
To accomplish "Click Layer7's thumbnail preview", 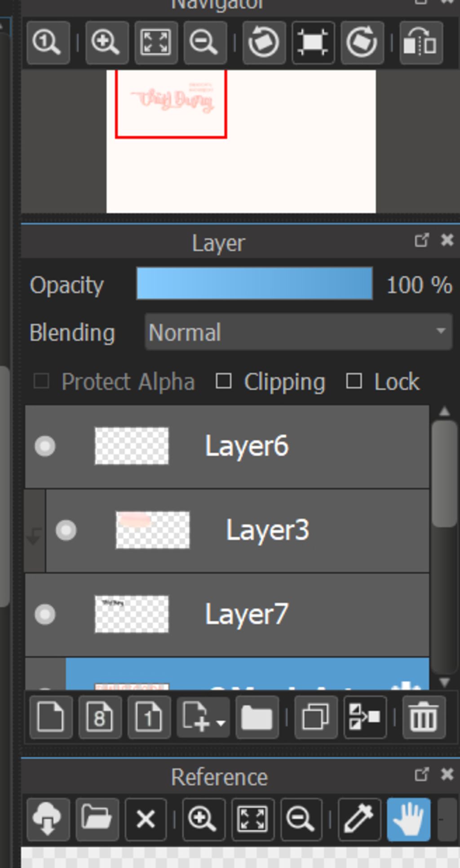I will point(132,614).
